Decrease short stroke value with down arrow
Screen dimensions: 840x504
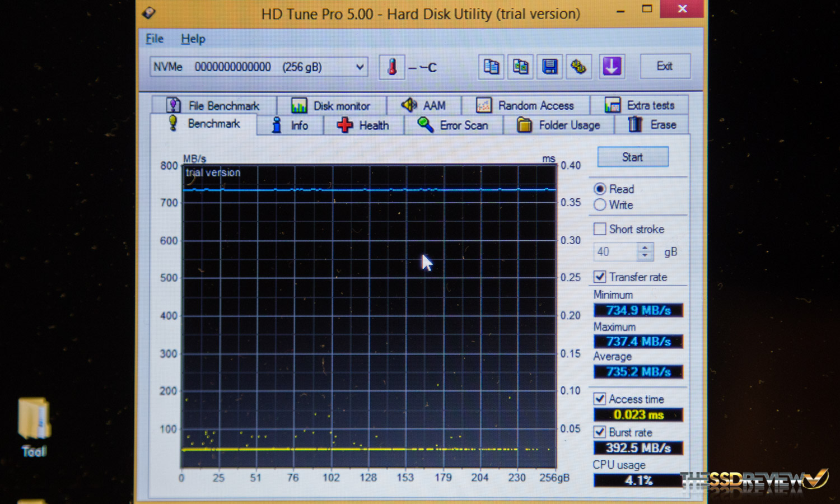(x=645, y=256)
